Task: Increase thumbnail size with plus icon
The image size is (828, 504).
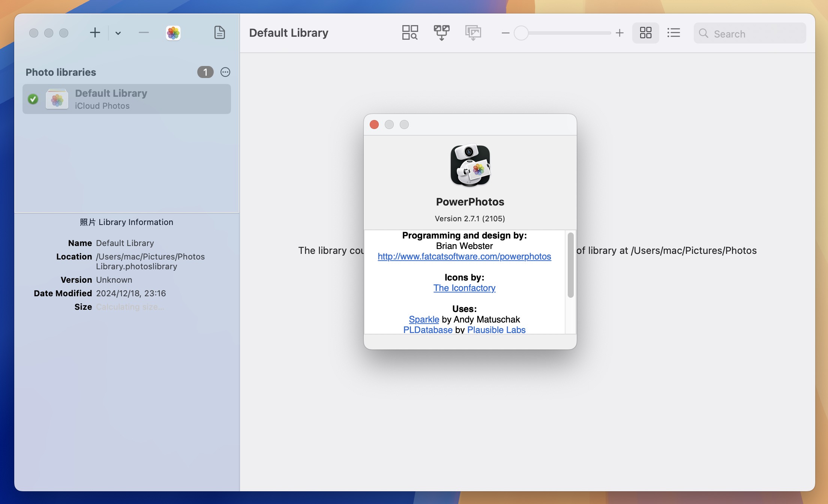Action: [619, 33]
